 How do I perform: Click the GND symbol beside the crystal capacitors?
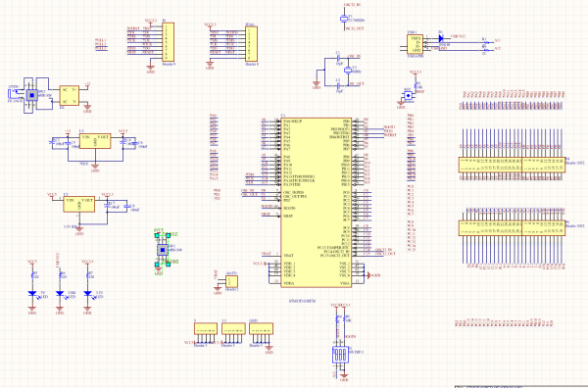[317, 85]
